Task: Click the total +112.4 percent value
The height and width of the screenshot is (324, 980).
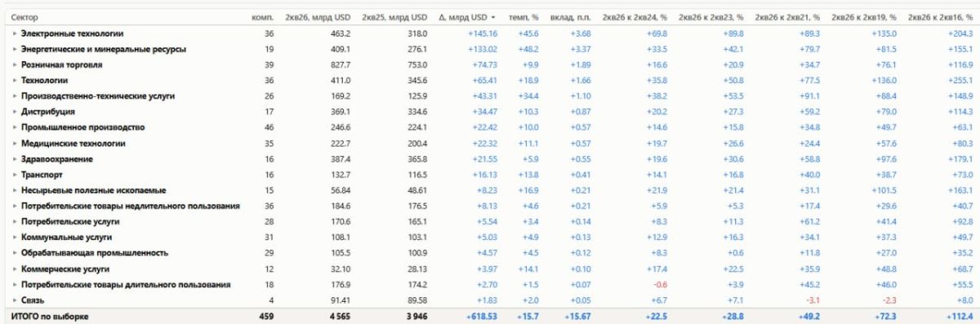Action: tap(959, 316)
